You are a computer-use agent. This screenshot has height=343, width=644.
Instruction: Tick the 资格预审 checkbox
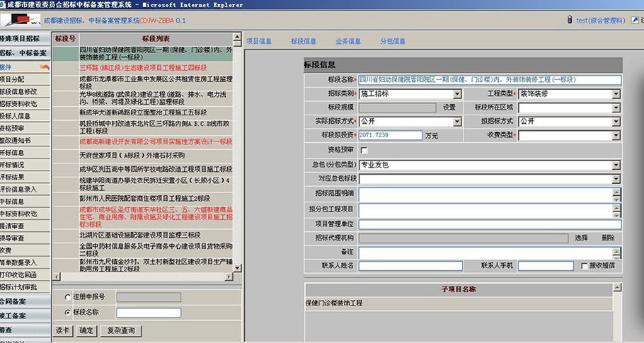coord(364,150)
